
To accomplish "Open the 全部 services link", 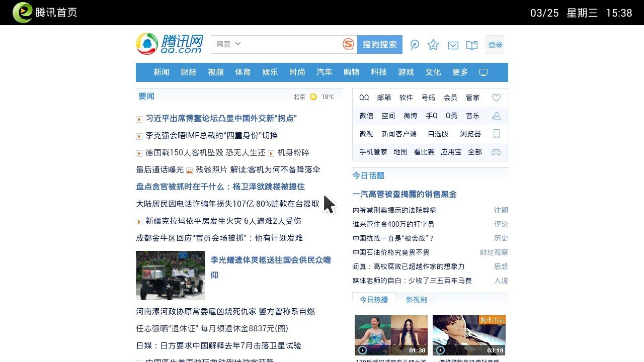I will pyautogui.click(x=475, y=152).
